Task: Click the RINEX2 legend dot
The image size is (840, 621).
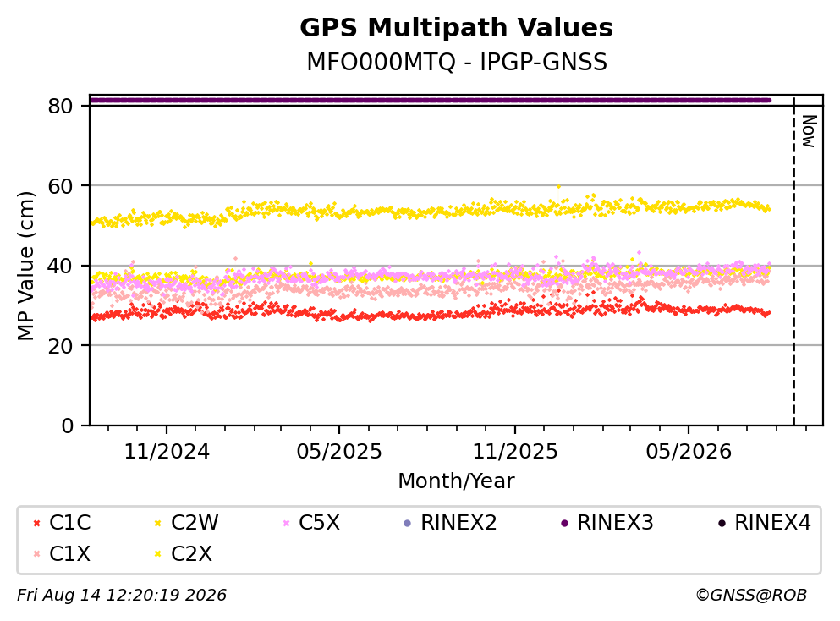Action: [x=407, y=523]
